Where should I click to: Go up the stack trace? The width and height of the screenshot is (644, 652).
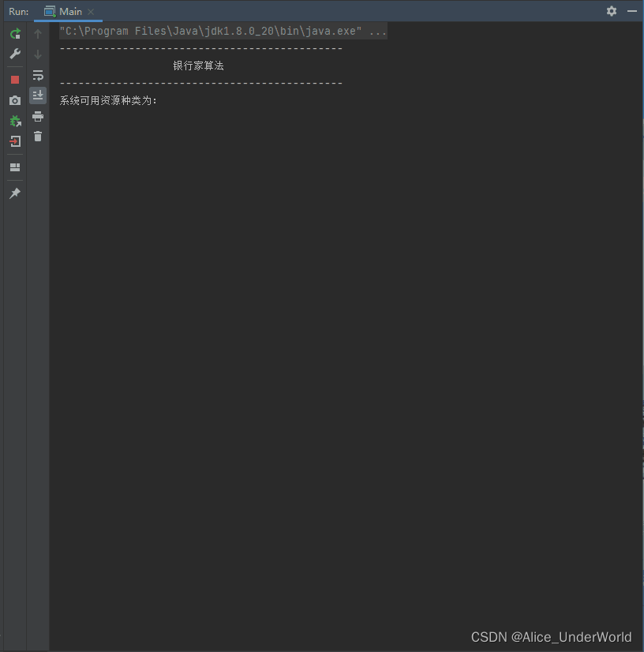38,34
